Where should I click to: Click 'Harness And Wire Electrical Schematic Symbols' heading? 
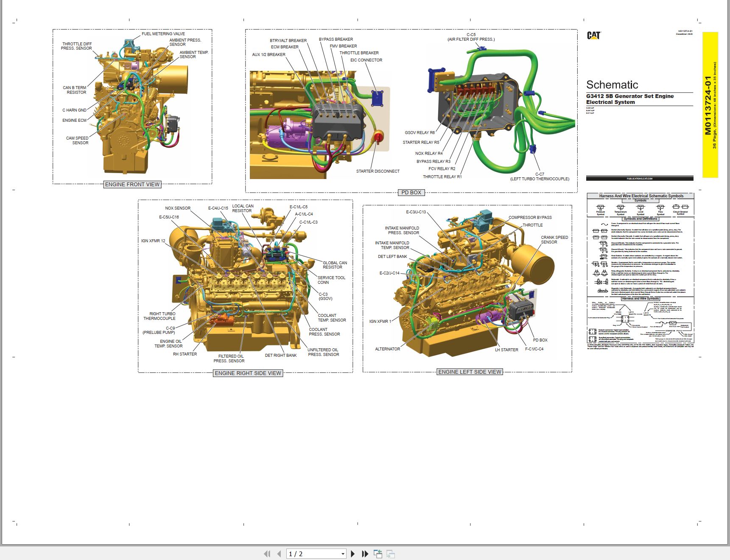pos(641,196)
